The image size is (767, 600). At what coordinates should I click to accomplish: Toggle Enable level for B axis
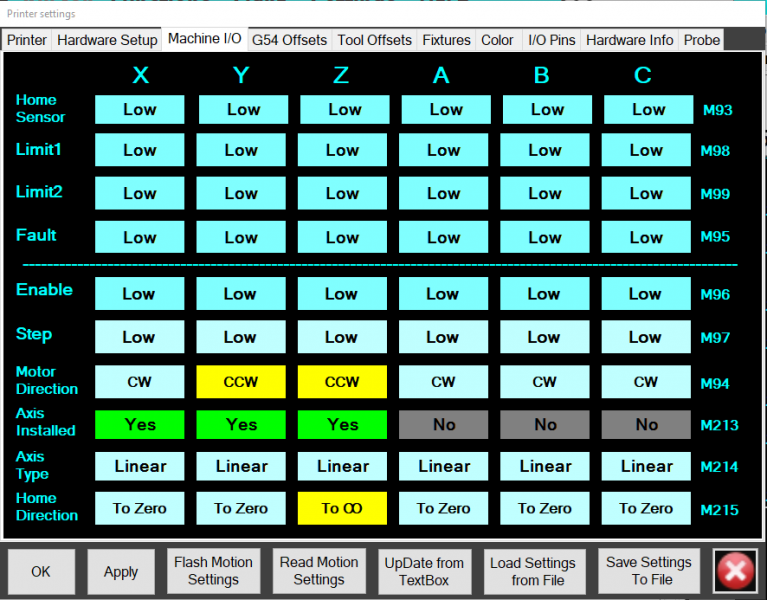coord(545,293)
